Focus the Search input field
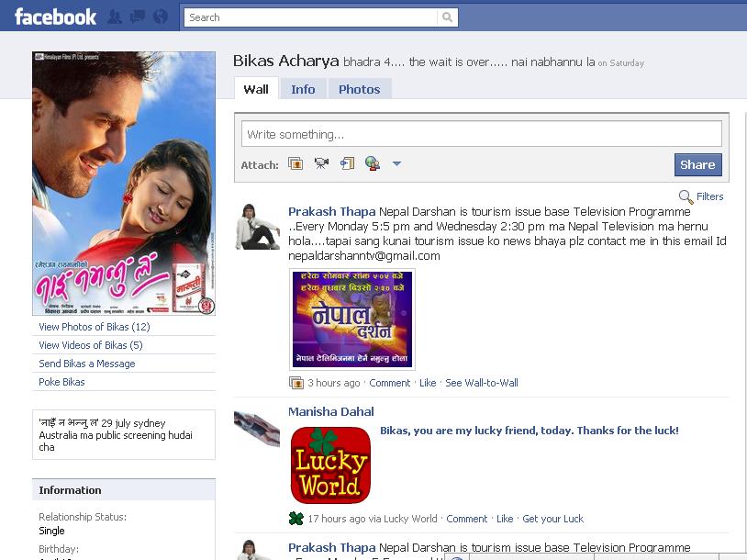Screen dimensions: 747x560 (x=310, y=17)
